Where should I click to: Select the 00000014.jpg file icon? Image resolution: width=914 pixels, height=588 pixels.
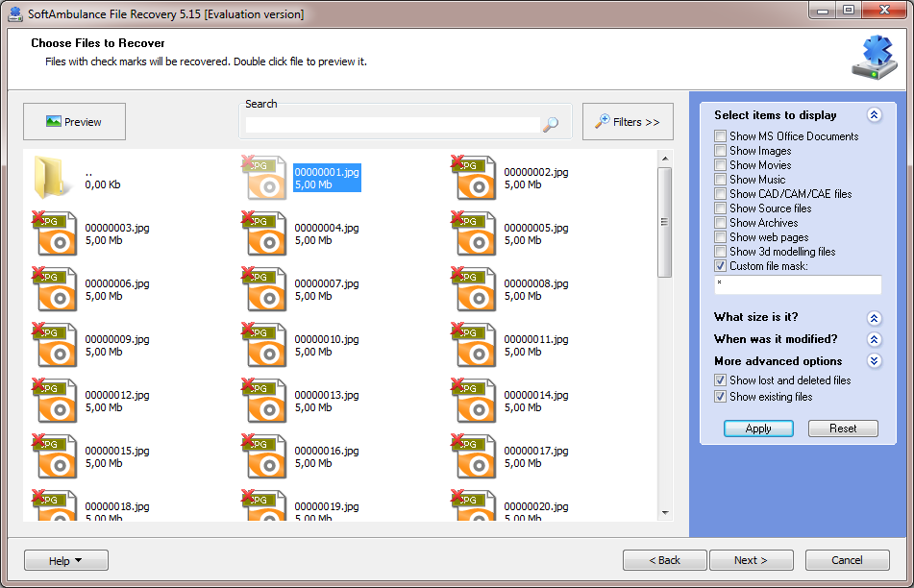473,401
